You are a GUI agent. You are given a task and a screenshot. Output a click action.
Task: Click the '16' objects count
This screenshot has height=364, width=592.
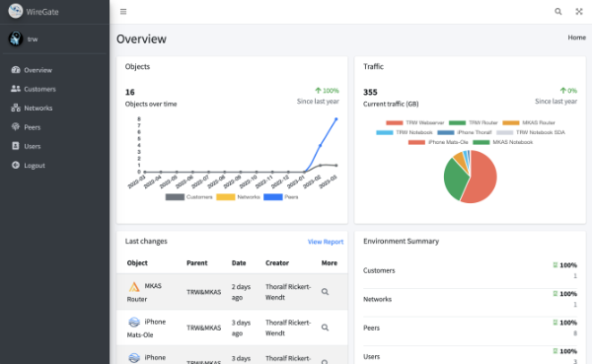pos(130,92)
